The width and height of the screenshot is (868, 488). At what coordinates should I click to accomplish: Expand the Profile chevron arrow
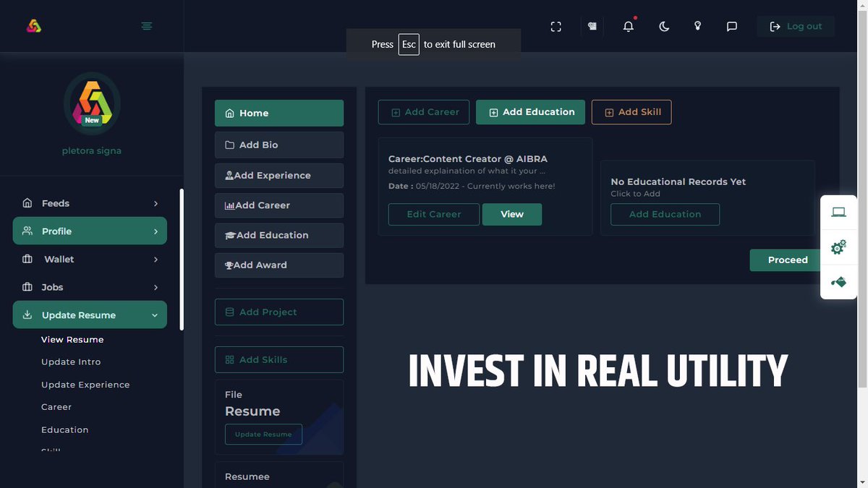[x=156, y=231]
